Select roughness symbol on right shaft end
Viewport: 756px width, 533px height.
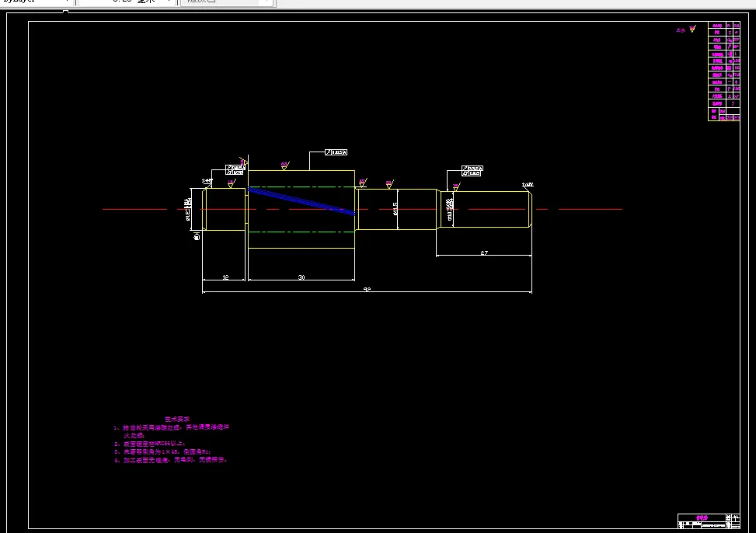point(455,186)
